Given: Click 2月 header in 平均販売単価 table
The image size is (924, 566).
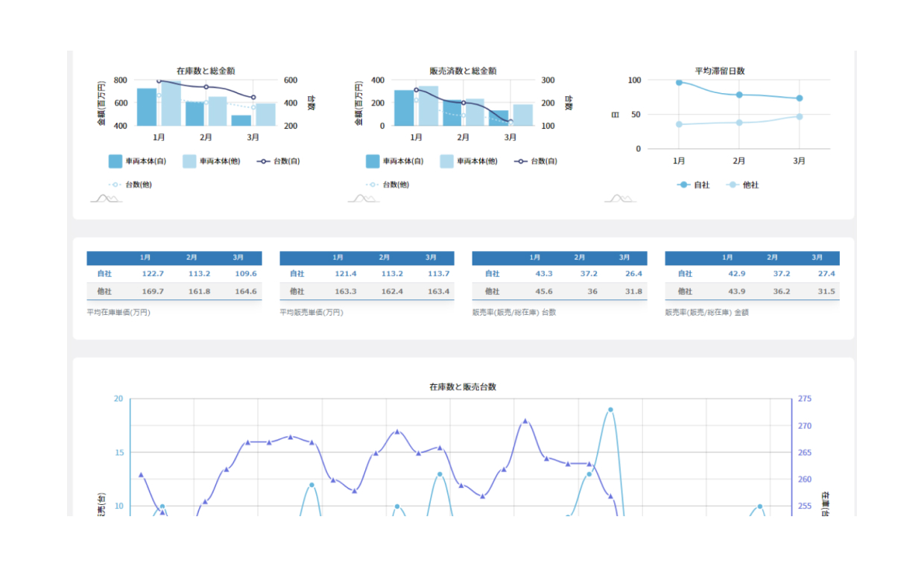Looking at the screenshot, I should tap(385, 258).
